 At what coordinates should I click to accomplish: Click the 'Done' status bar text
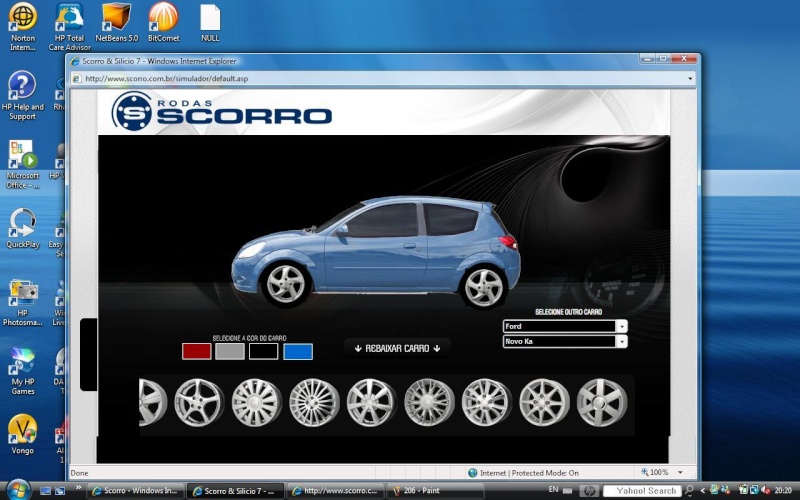click(79, 473)
